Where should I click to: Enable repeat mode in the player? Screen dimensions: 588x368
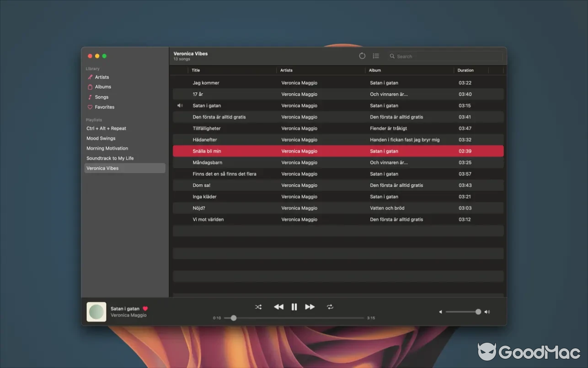[x=330, y=307]
